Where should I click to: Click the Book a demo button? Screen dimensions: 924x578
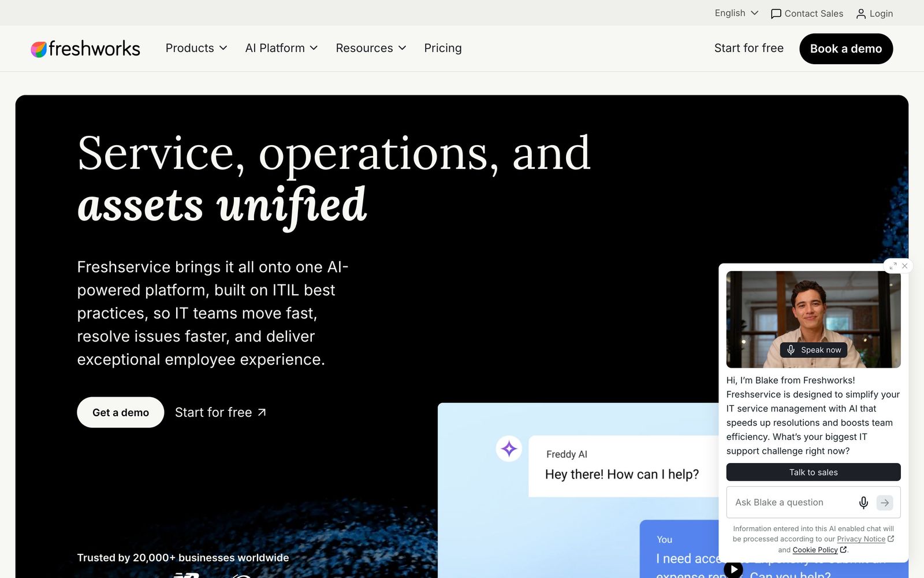click(846, 49)
